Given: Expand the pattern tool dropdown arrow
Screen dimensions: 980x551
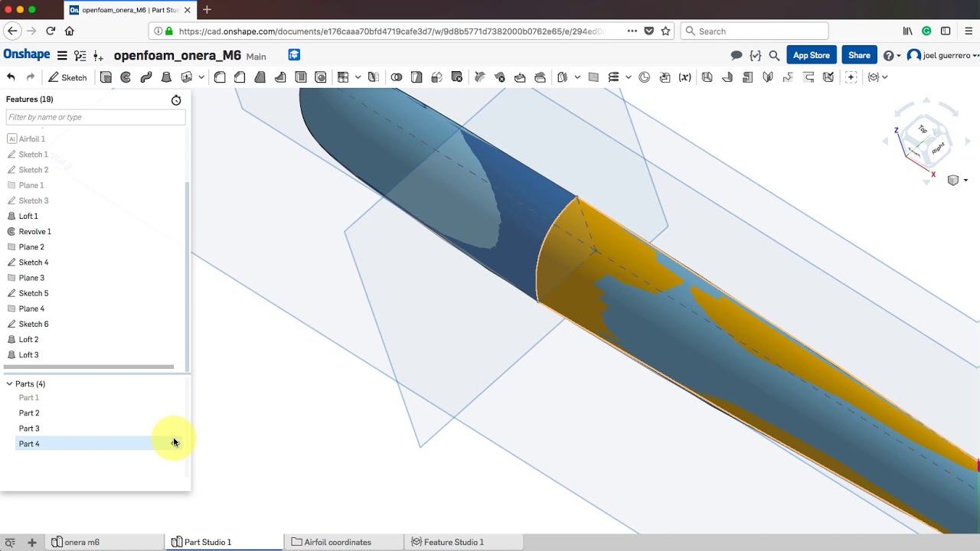Looking at the screenshot, I should [358, 77].
